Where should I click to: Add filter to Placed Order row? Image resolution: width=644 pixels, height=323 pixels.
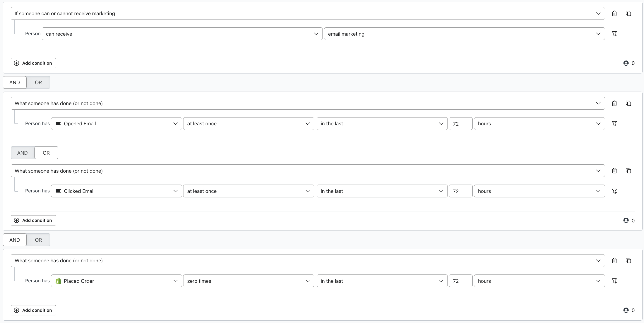click(614, 281)
